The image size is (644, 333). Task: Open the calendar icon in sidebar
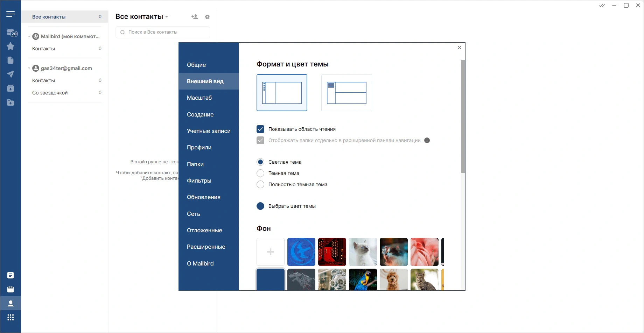pyautogui.click(x=10, y=289)
